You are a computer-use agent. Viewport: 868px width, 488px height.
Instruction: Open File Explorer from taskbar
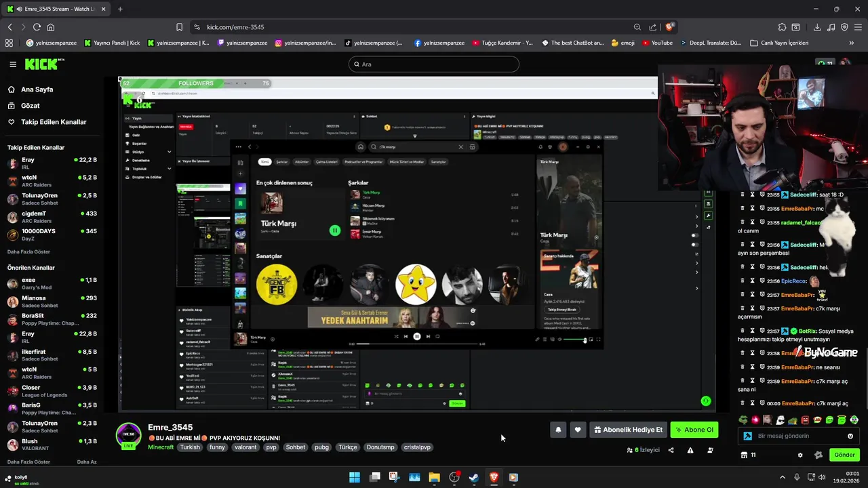point(434,477)
